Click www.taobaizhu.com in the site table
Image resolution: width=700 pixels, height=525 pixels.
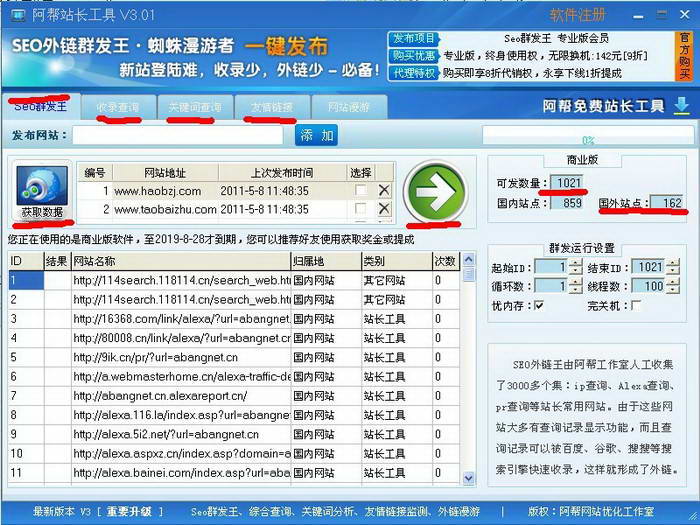(165, 209)
